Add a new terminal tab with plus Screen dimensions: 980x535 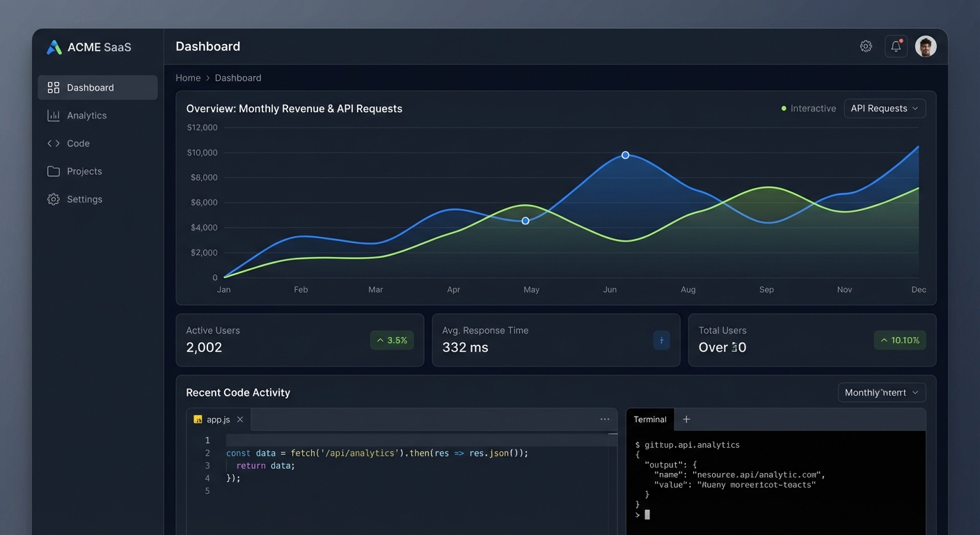686,419
